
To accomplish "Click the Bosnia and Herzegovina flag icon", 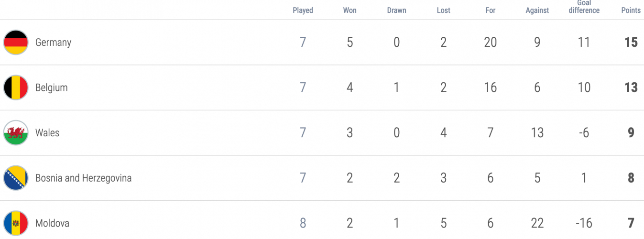I will pyautogui.click(x=16, y=178).
